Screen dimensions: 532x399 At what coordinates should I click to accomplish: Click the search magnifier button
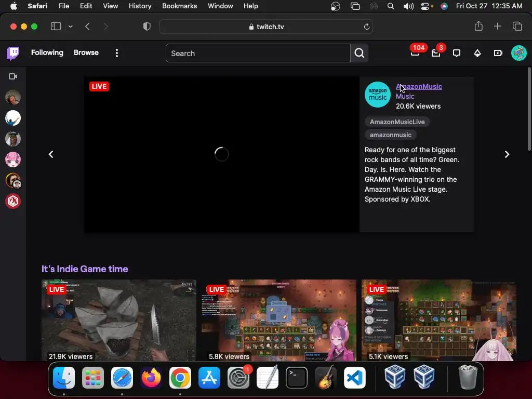coord(360,53)
